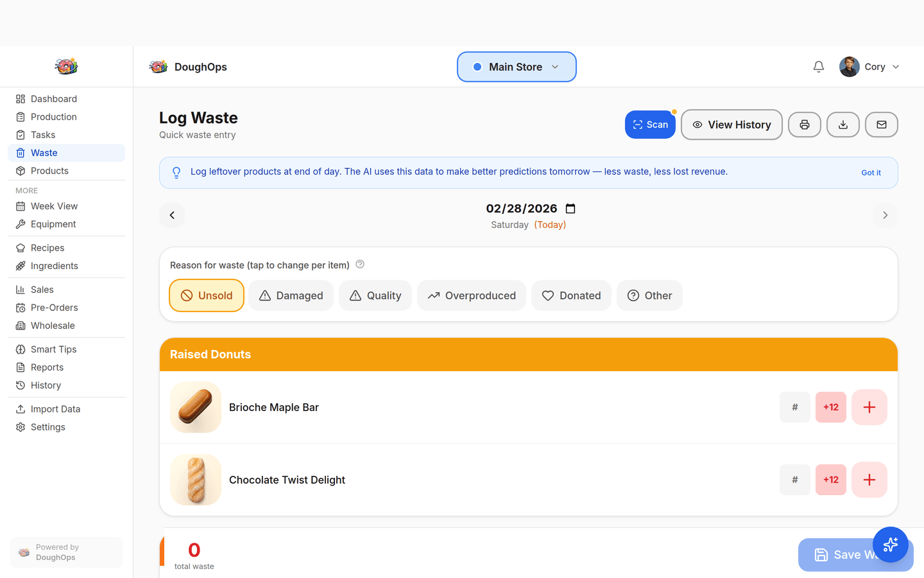Screen dimensions: 924x578
Task: Open the email report icon
Action: pyautogui.click(x=882, y=125)
